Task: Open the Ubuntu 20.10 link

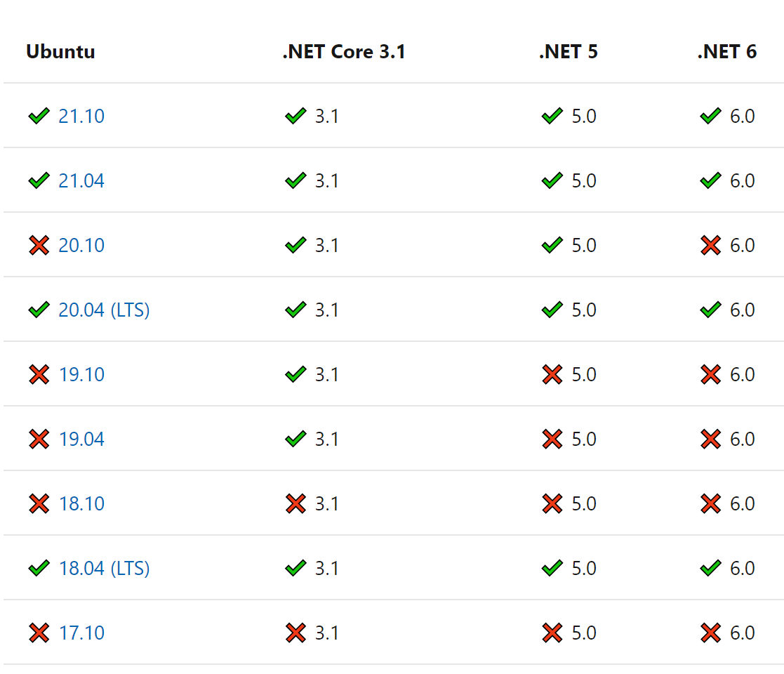Action: click(x=81, y=245)
